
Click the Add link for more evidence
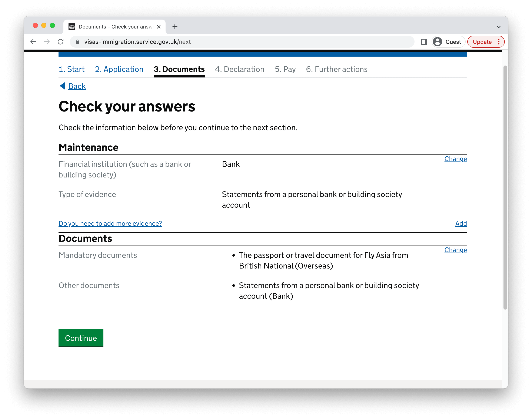coord(461,224)
